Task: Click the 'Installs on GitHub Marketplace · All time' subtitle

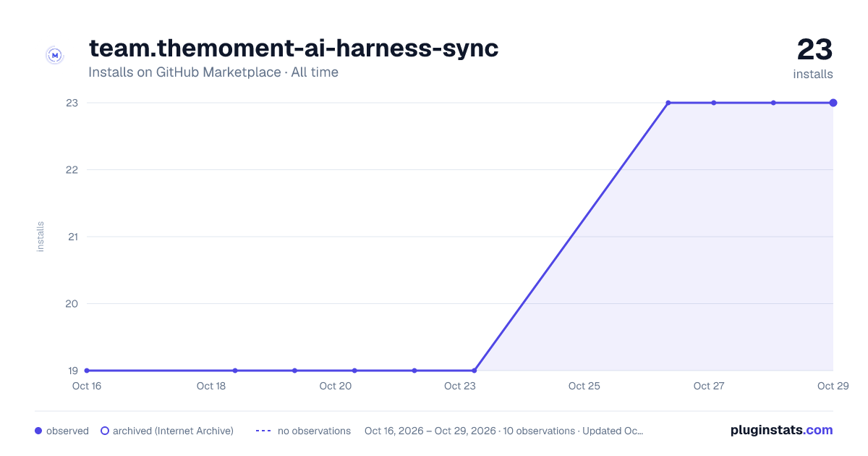Action: click(213, 72)
